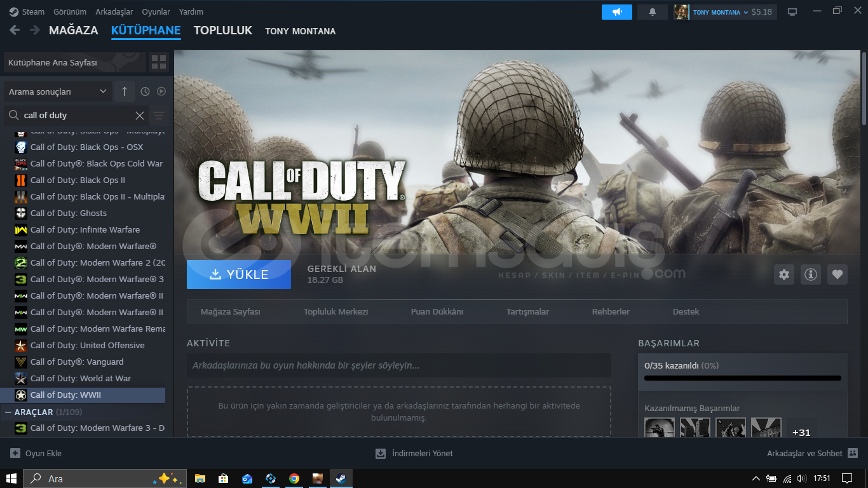Open the announcements megaphone icon
The width and height of the screenshot is (868, 488).
pyautogui.click(x=617, y=12)
